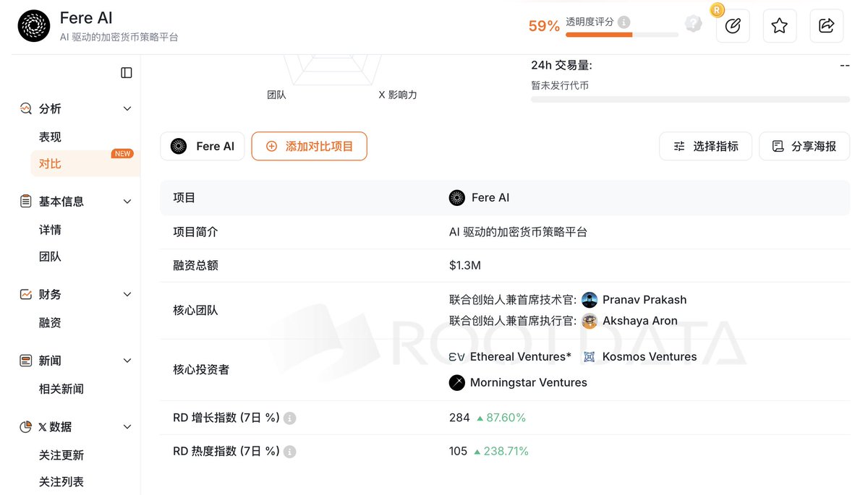
Task: Open the edit/submit info button
Action: (x=733, y=26)
